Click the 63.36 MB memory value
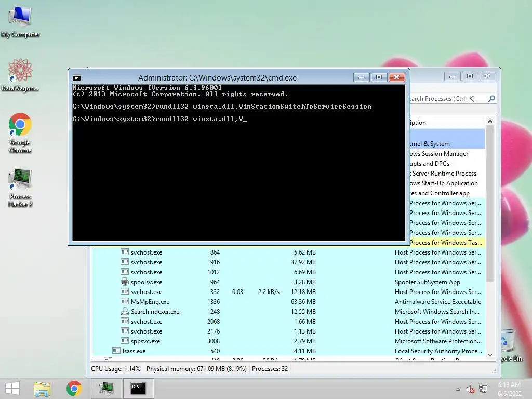Image resolution: width=532 pixels, height=399 pixels. coord(303,302)
